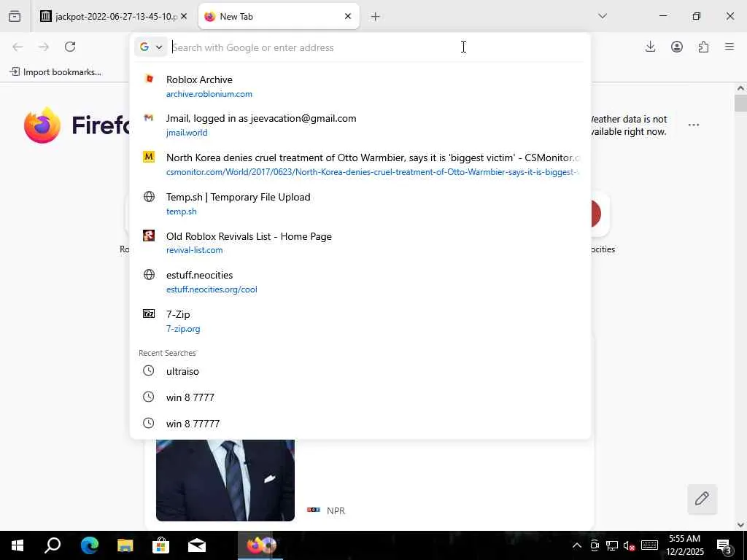Image resolution: width=747 pixels, height=560 pixels.
Task: Launch Microsoft Edge from taskbar
Action: [x=89, y=545]
